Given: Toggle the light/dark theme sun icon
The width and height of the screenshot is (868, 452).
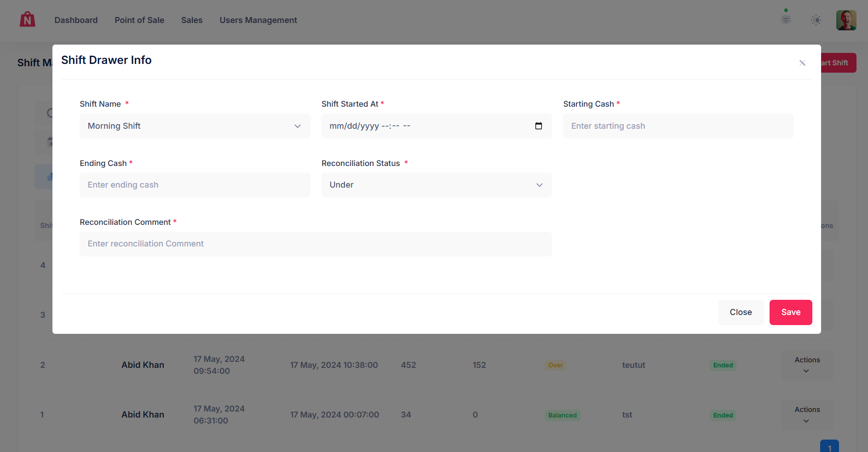Looking at the screenshot, I should (816, 20).
